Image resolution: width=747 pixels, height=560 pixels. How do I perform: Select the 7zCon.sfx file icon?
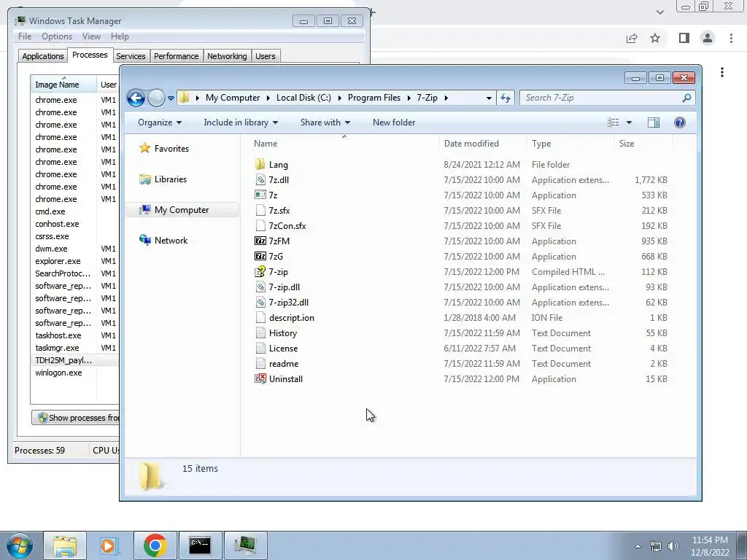coord(260,225)
